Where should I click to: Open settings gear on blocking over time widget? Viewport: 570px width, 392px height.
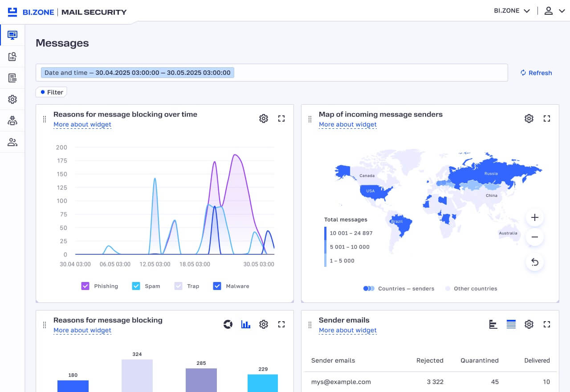click(x=264, y=118)
